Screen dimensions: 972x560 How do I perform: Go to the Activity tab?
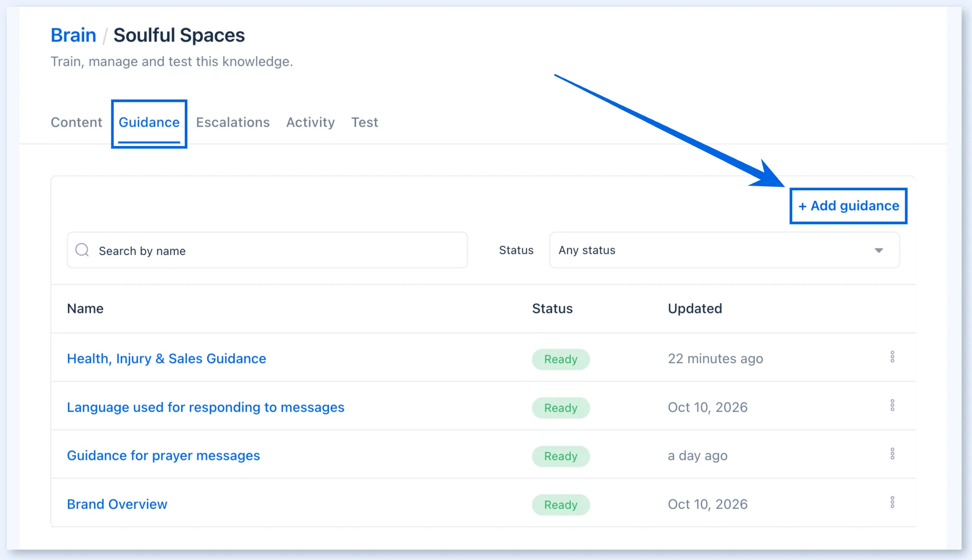pos(311,122)
